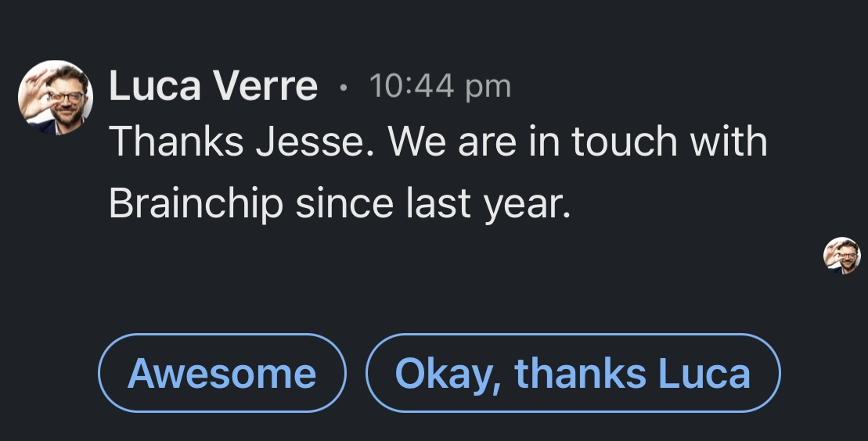
Task: Send the "Okay, thanks Luca" quick reply
Action: coord(573,373)
